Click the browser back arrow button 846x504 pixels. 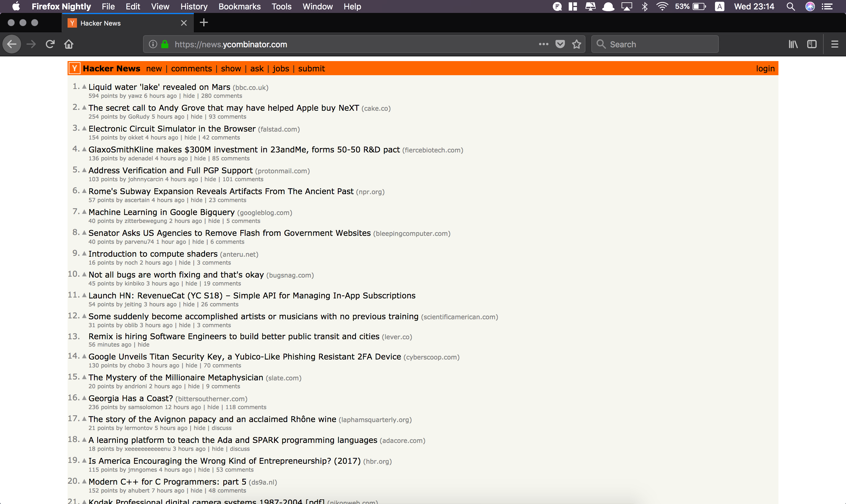click(12, 44)
